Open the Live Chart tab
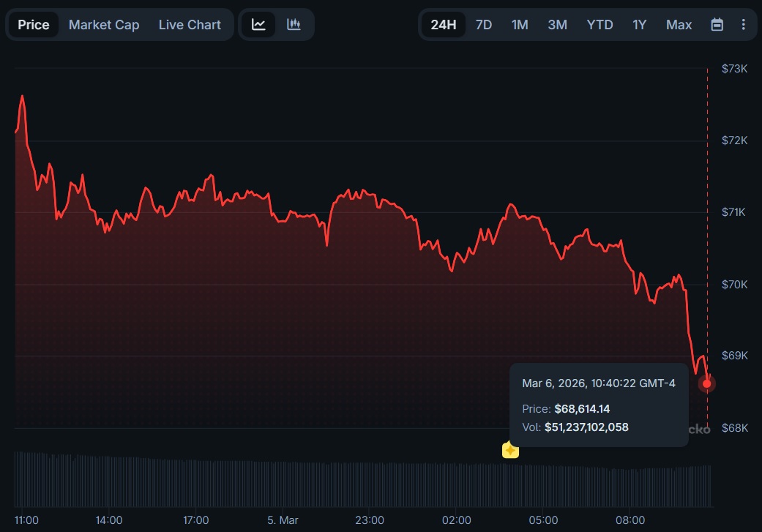The image size is (762, 532). (190, 25)
